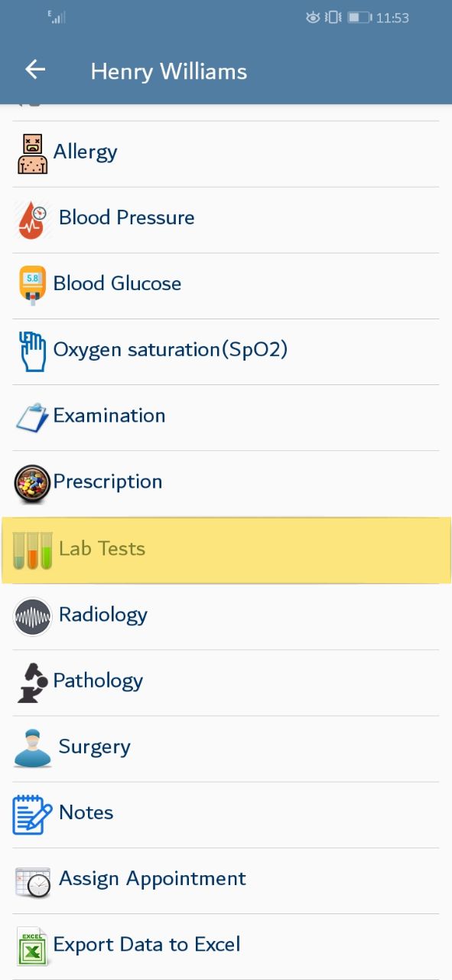The image size is (452, 980).
Task: Tap the Prescription pills icon
Action: pyautogui.click(x=32, y=483)
